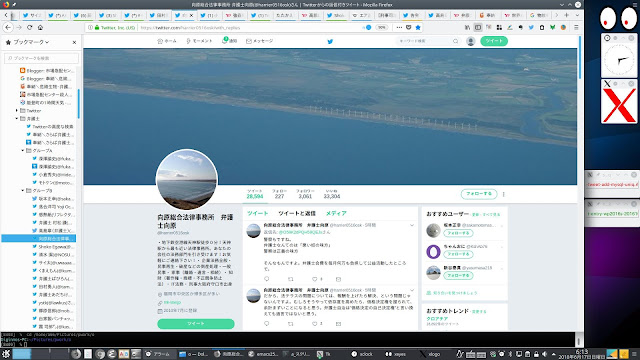Switch to the Media tab
Viewport: 640px width, 360px height.
336,213
